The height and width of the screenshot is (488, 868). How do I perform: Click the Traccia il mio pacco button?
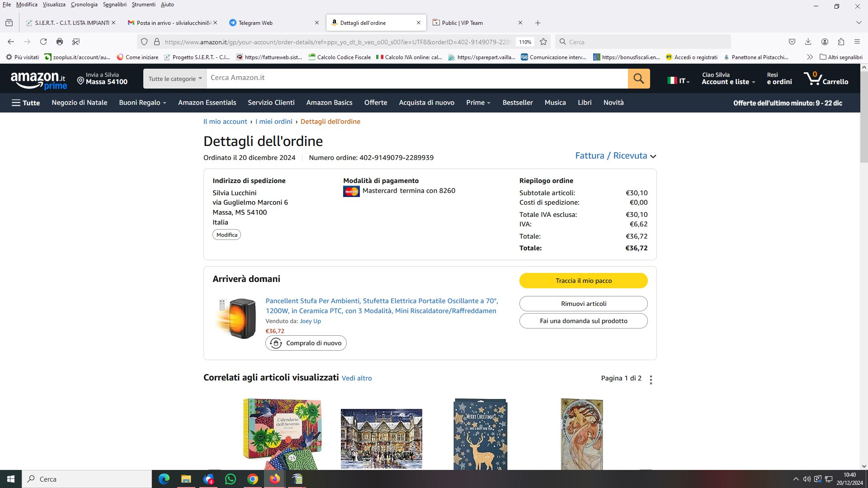click(583, 281)
